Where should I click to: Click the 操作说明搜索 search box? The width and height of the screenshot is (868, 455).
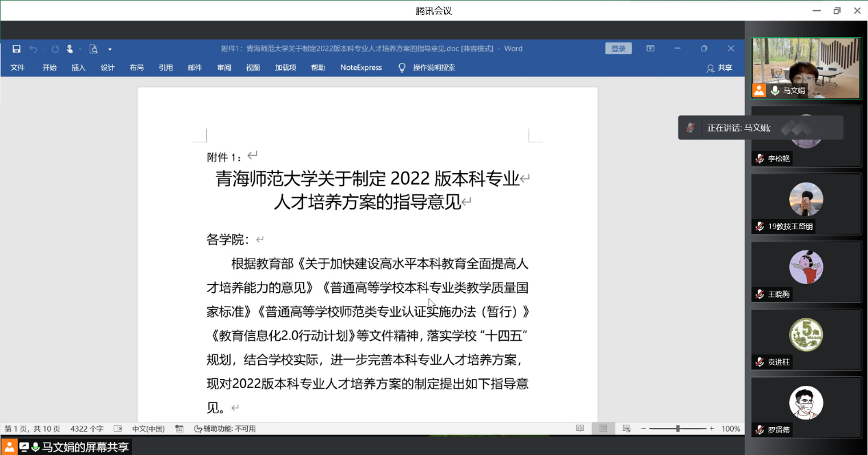coord(433,68)
